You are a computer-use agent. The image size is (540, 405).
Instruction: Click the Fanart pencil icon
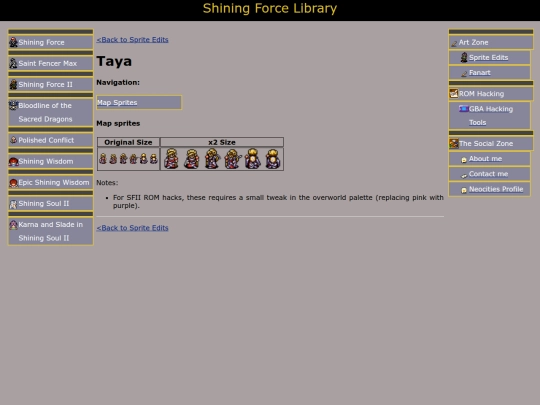coord(464,73)
